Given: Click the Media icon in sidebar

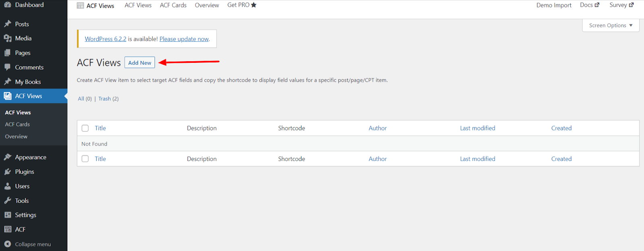Looking at the screenshot, I should (x=8, y=38).
